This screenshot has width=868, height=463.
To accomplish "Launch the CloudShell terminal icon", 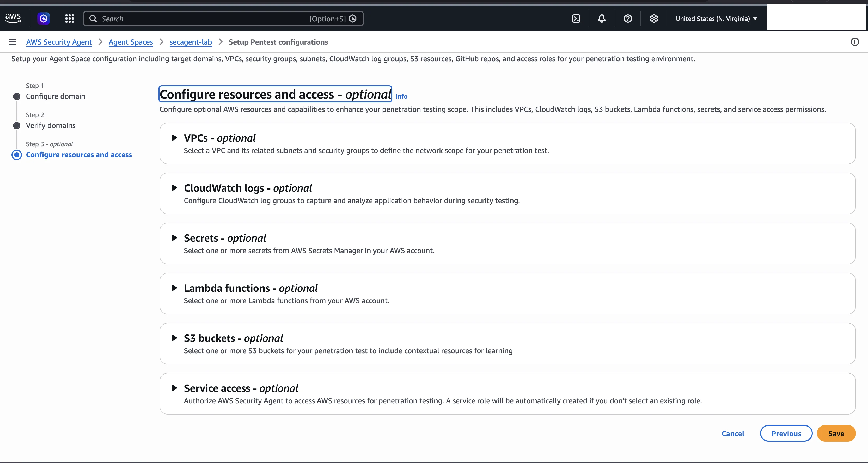I will pyautogui.click(x=576, y=19).
